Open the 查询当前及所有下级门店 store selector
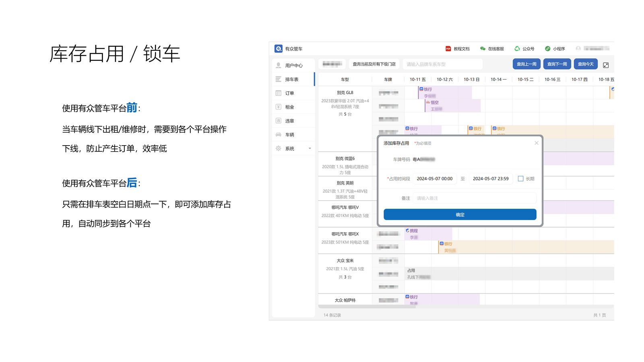The image size is (644, 362). (x=374, y=64)
